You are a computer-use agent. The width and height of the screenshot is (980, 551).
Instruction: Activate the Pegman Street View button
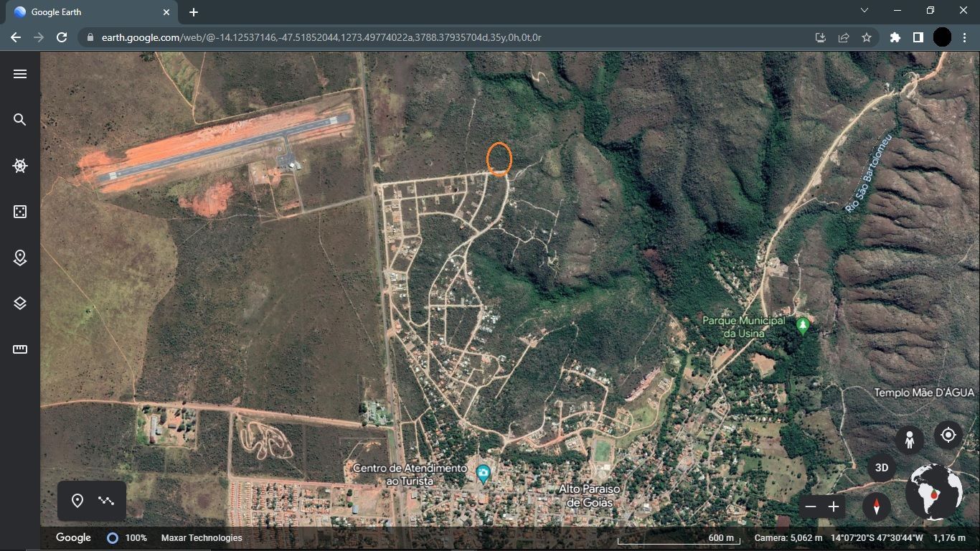(x=910, y=440)
